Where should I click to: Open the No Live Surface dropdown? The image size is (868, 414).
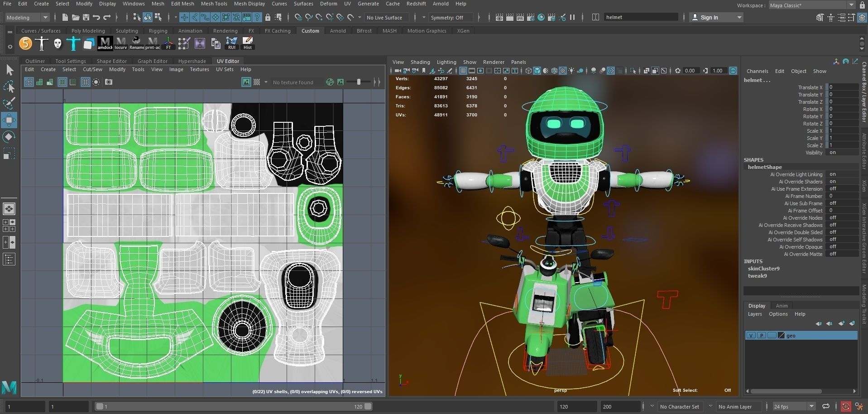point(386,17)
